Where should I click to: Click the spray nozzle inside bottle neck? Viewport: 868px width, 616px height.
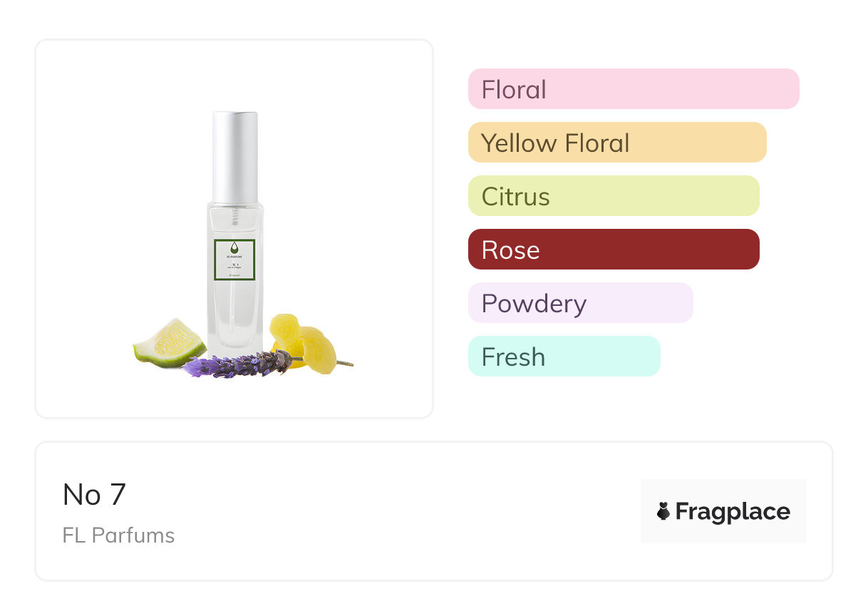click(x=235, y=212)
